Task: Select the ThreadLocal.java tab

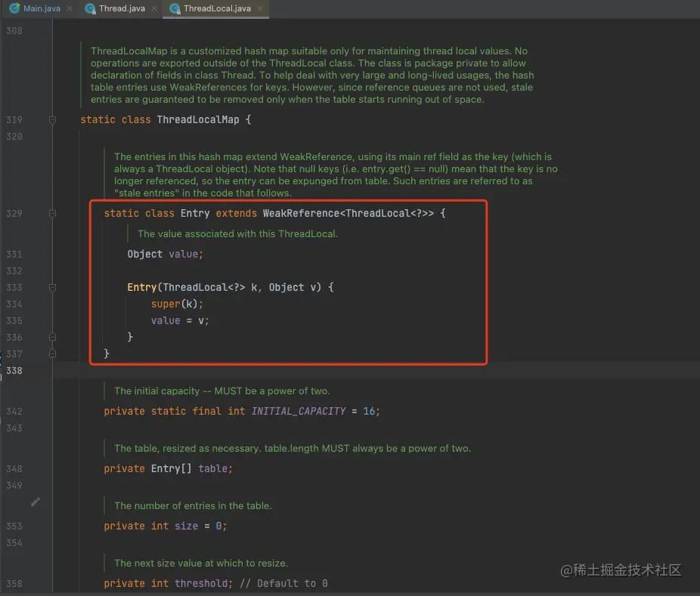Action: tap(217, 8)
